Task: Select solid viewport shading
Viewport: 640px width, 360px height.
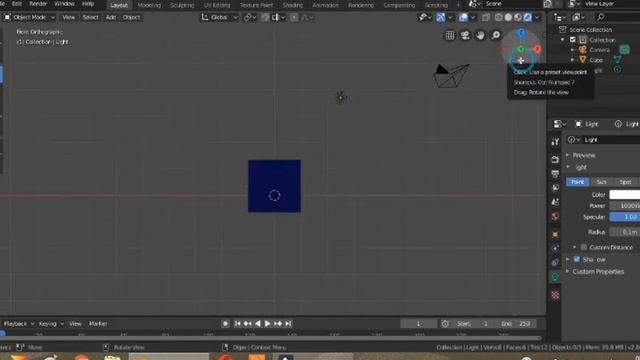Action: [508, 17]
